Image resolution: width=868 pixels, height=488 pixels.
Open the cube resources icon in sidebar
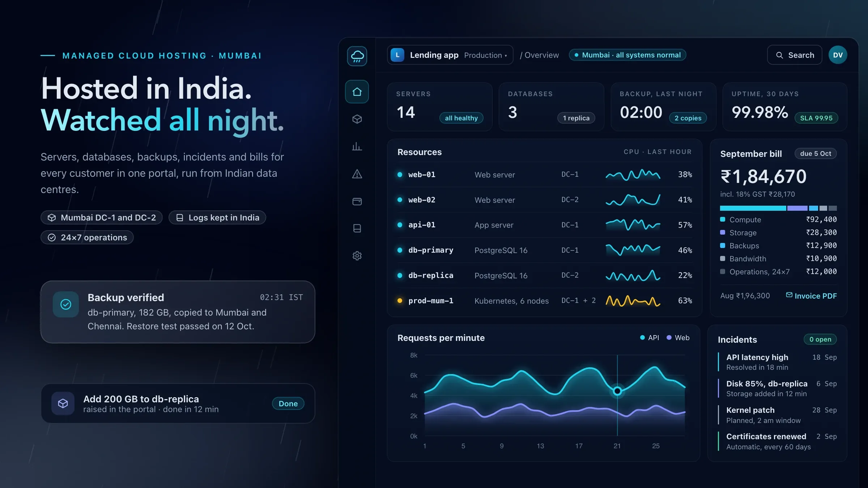click(x=357, y=119)
